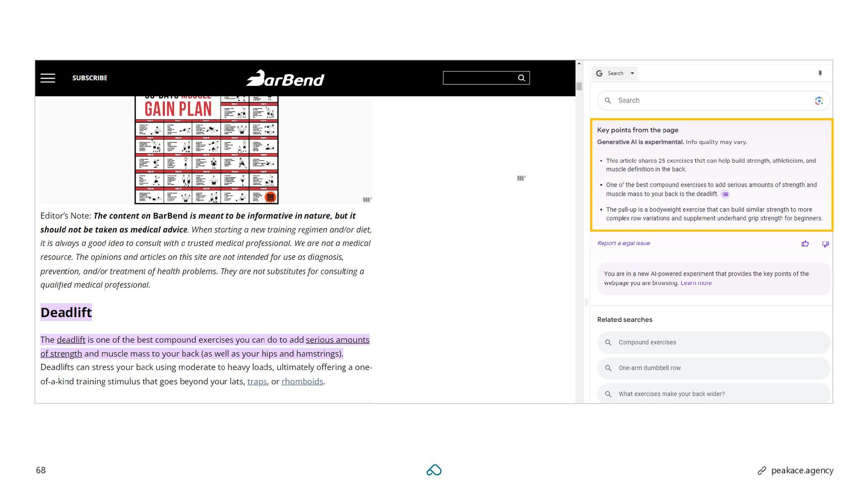868x488 pixels.
Task: Open the BarBend hamburger menu
Action: click(x=47, y=78)
